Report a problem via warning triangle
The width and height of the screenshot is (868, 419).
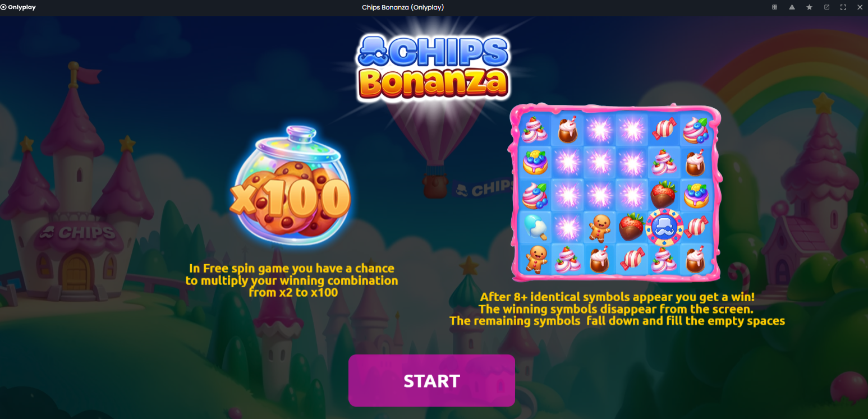[792, 7]
